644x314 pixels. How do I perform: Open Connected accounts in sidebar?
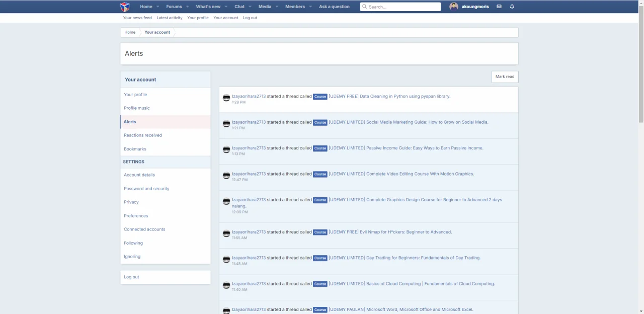pyautogui.click(x=166, y=229)
